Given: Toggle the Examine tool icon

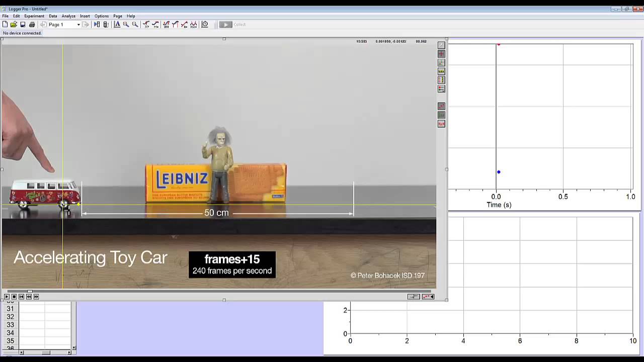Looking at the screenshot, I should tap(146, 24).
